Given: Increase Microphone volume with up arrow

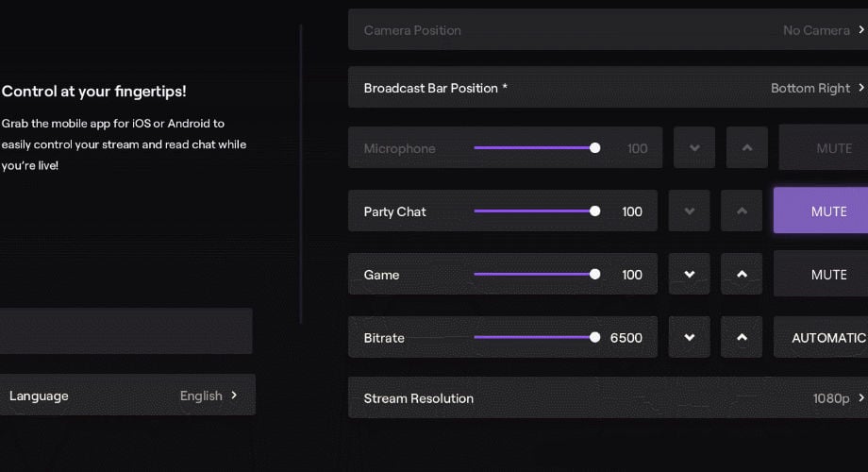Looking at the screenshot, I should tap(747, 148).
